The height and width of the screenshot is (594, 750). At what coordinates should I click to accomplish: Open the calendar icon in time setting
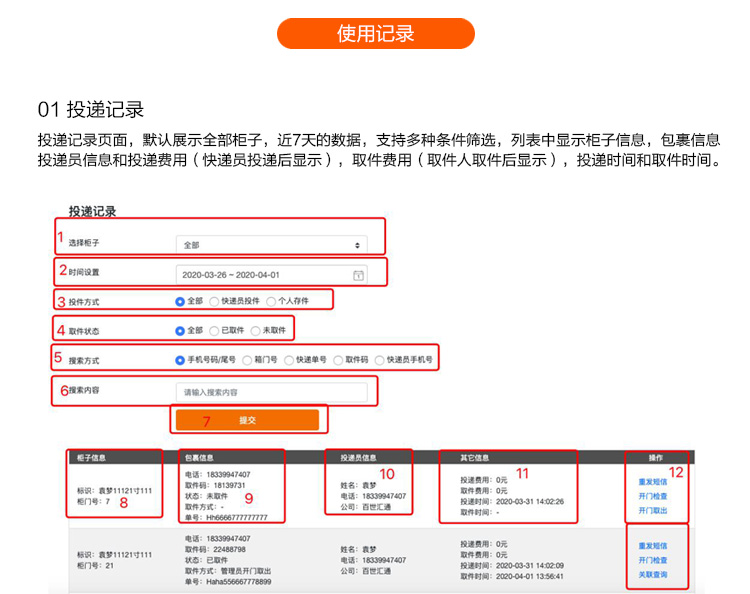pyautogui.click(x=358, y=275)
